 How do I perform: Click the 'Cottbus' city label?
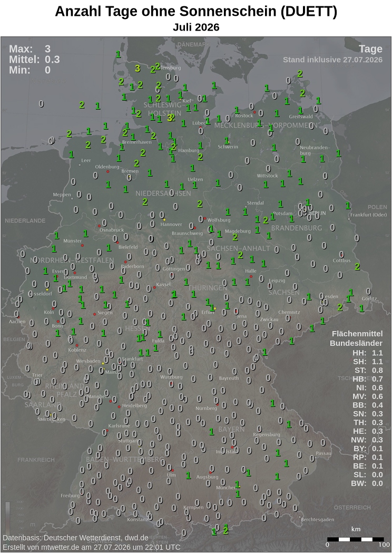coord(341,260)
